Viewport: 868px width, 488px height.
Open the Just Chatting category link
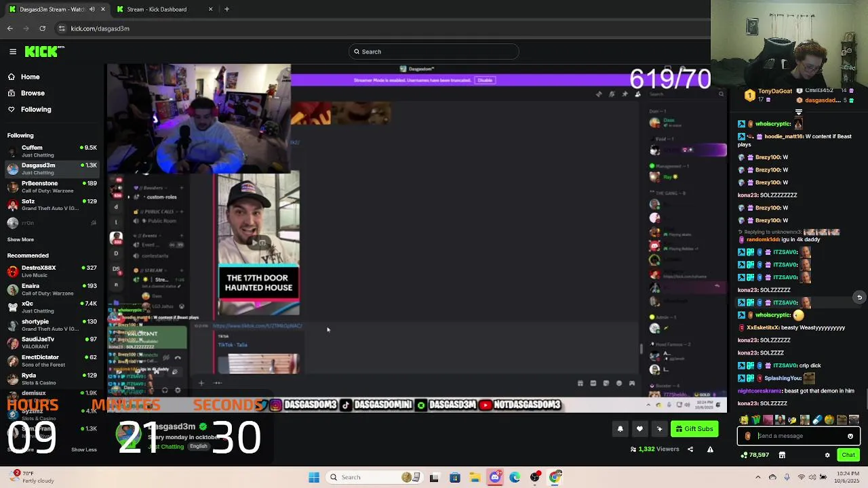167,447
